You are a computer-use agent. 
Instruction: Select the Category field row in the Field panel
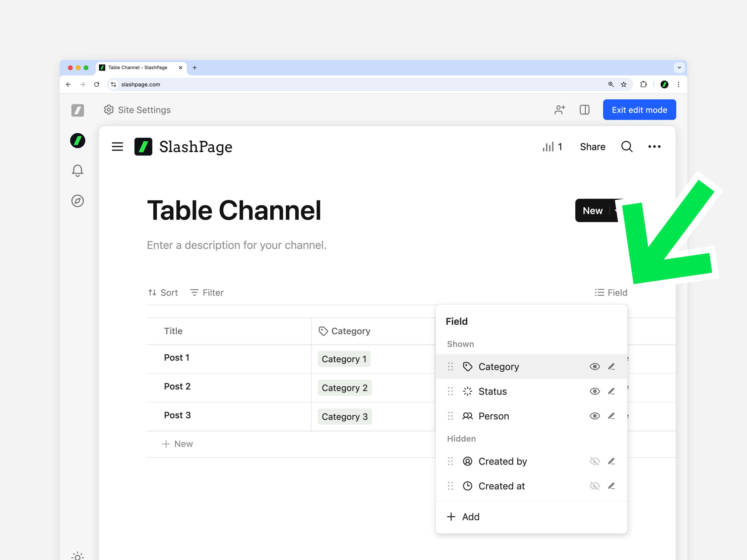[532, 367]
